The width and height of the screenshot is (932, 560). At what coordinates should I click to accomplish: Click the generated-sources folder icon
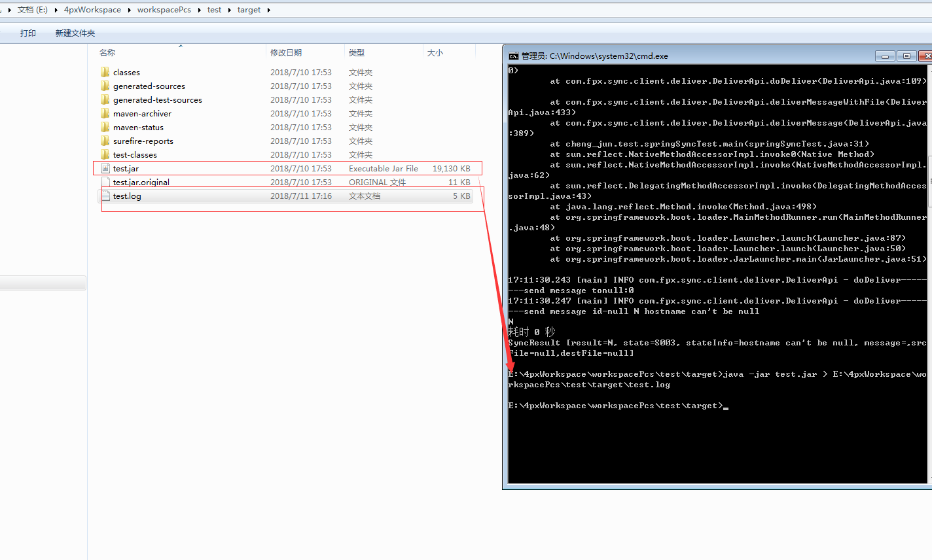point(105,86)
